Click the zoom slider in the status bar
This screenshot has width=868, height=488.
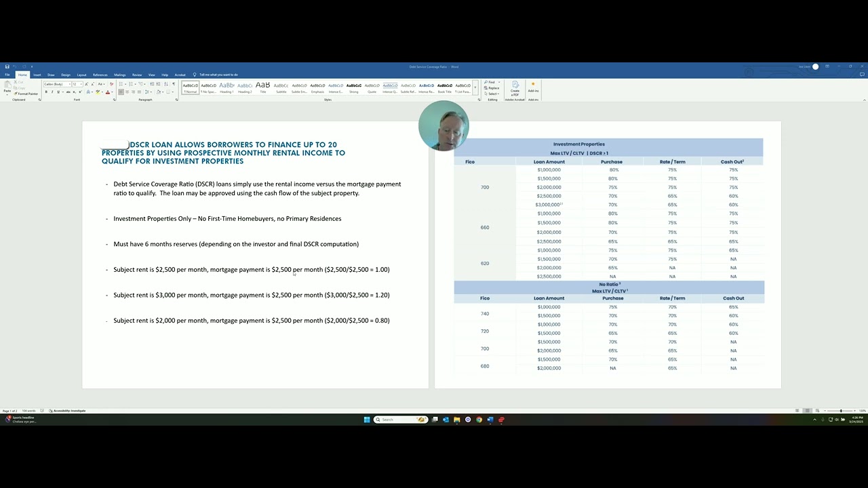(841, 411)
